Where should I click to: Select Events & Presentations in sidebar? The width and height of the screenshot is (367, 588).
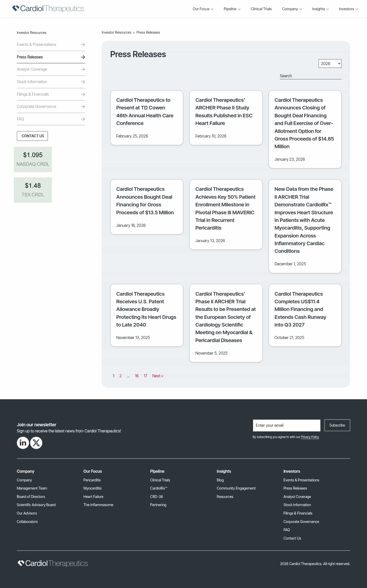pyautogui.click(x=36, y=45)
